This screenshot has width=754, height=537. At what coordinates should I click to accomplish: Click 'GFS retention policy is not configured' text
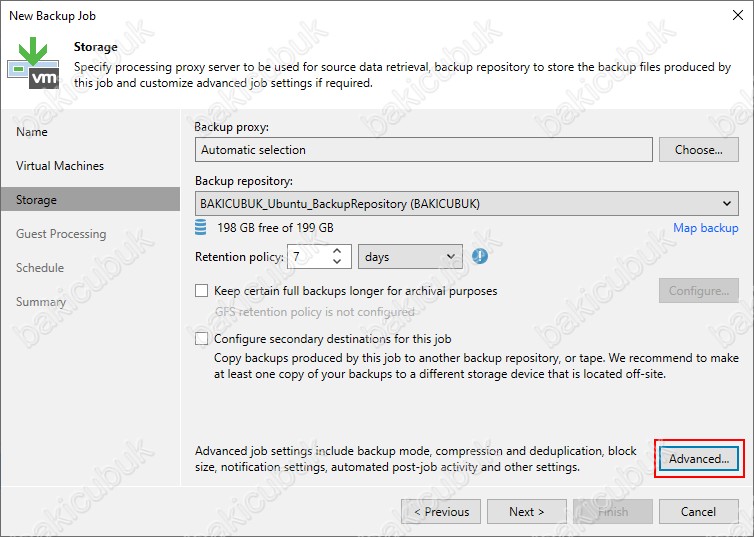[314, 312]
